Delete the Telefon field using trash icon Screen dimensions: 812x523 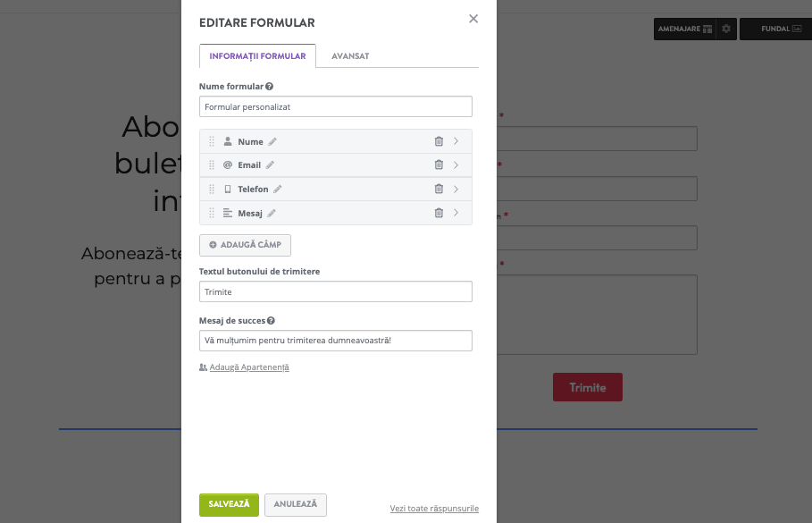tap(438, 189)
